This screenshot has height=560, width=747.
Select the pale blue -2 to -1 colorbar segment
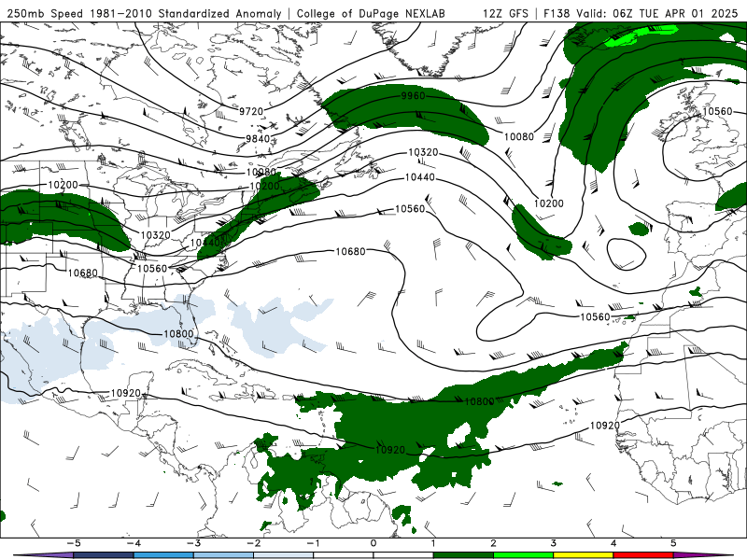click(x=284, y=555)
